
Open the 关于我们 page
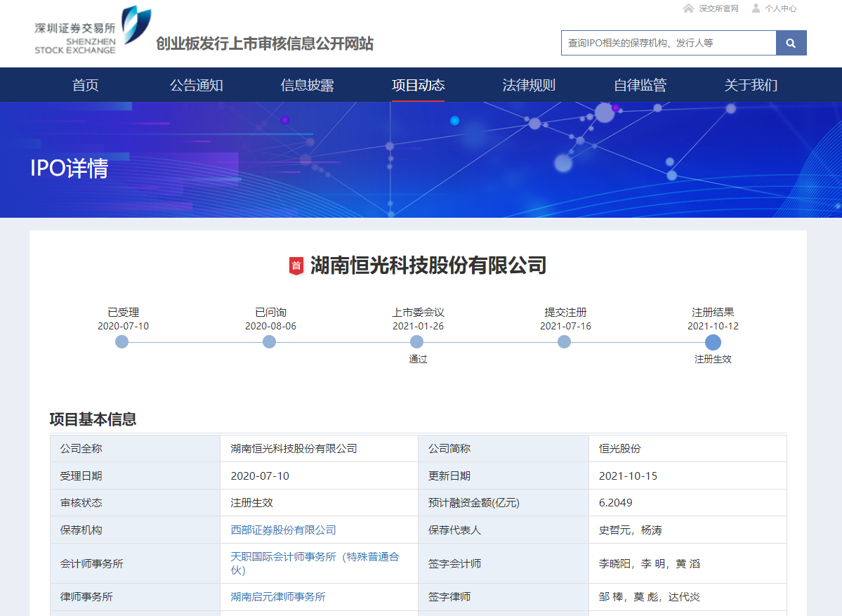pyautogui.click(x=751, y=85)
